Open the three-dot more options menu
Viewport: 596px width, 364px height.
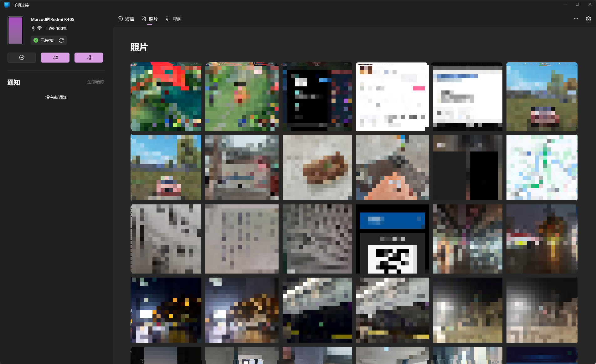(576, 19)
